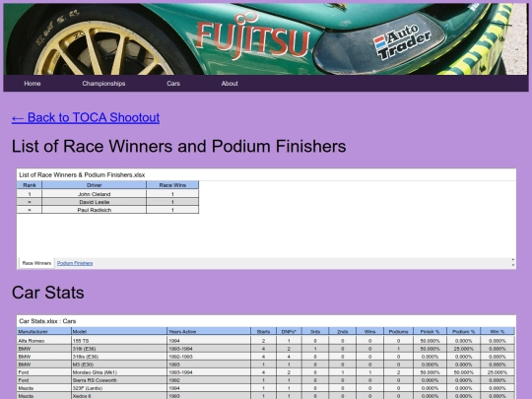Click the Rank column header
The height and width of the screenshot is (399, 532).
point(30,185)
